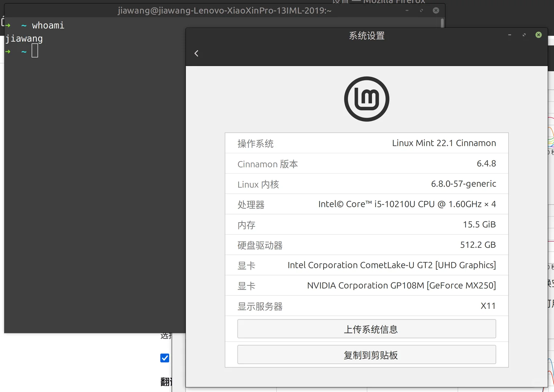The image size is (554, 392).
Task: Click the Linux 内核 version 6.8.0-57-generic
Action: (463, 184)
